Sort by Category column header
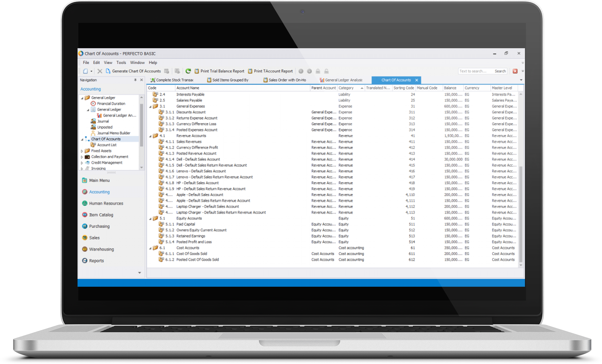The image size is (602, 364). [x=351, y=88]
